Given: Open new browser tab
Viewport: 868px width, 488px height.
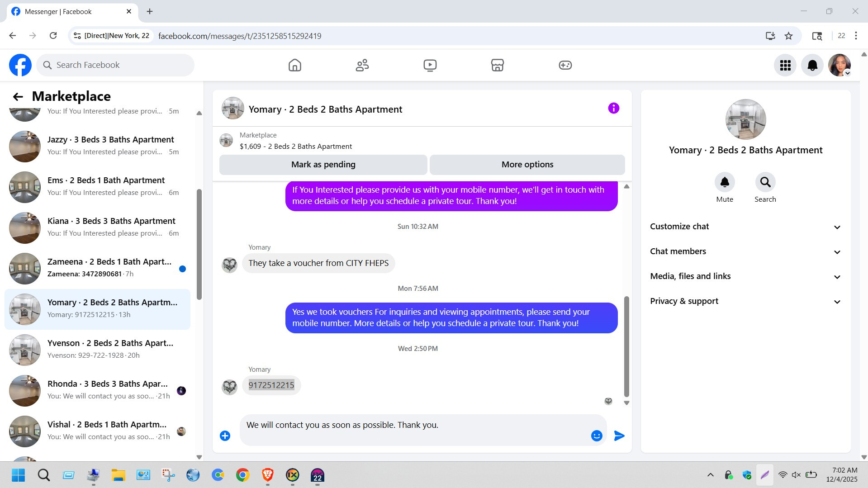Looking at the screenshot, I should [150, 11].
